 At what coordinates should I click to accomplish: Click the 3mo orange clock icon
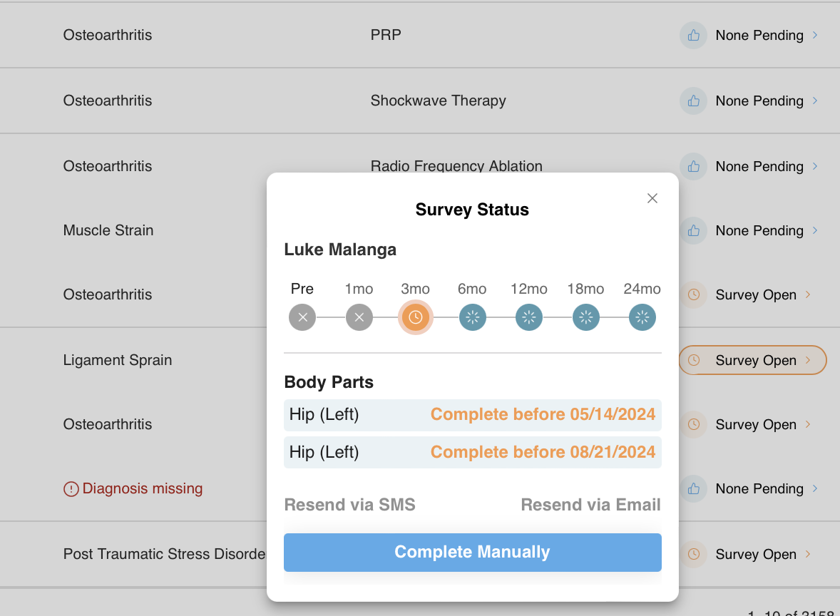click(415, 317)
